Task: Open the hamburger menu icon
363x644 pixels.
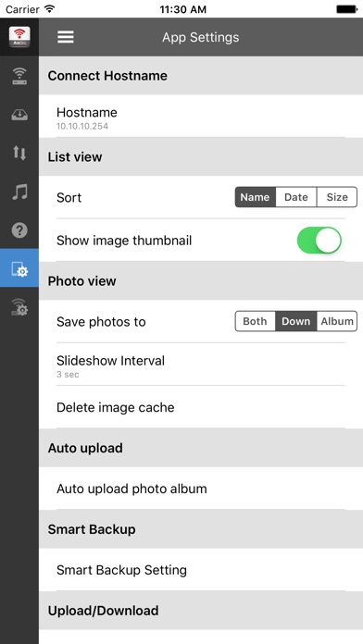Action: 66,37
